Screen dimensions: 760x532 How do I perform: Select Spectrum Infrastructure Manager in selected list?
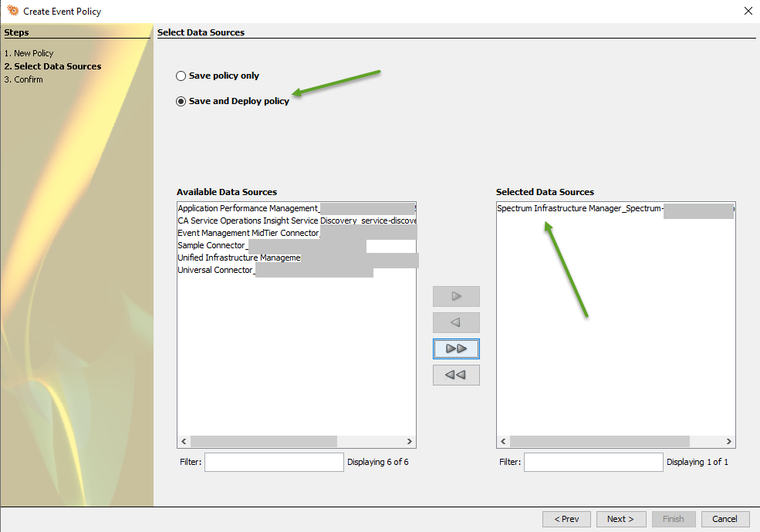tap(616, 208)
